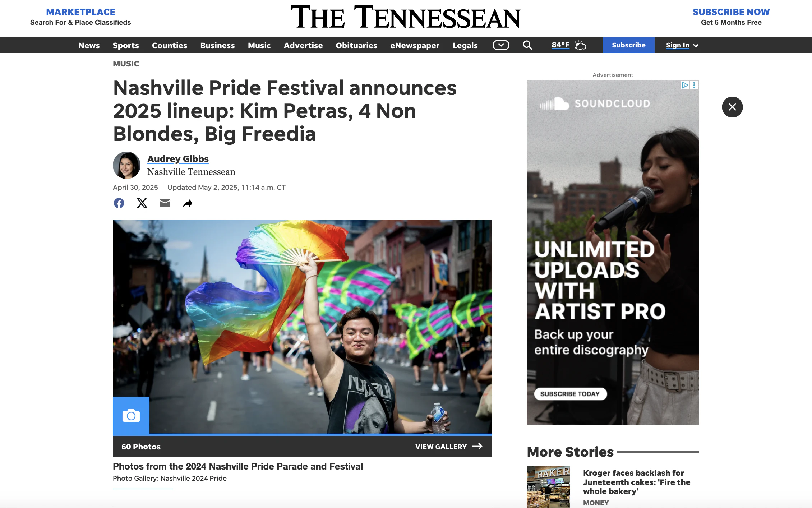The height and width of the screenshot is (508, 812).
Task: Expand more navigation sections dropdown
Action: (501, 45)
